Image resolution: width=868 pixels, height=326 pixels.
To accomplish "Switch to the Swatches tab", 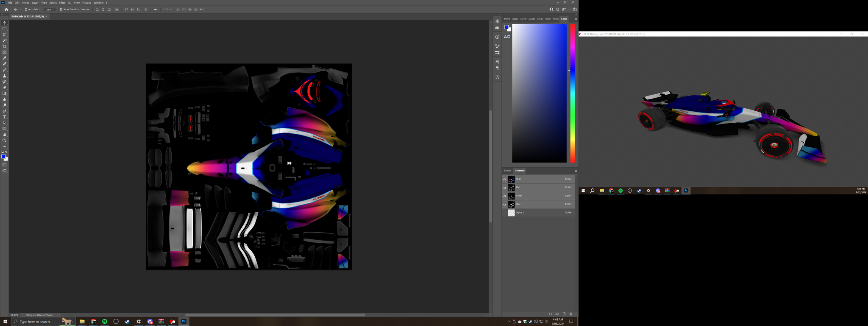I will point(531,19).
